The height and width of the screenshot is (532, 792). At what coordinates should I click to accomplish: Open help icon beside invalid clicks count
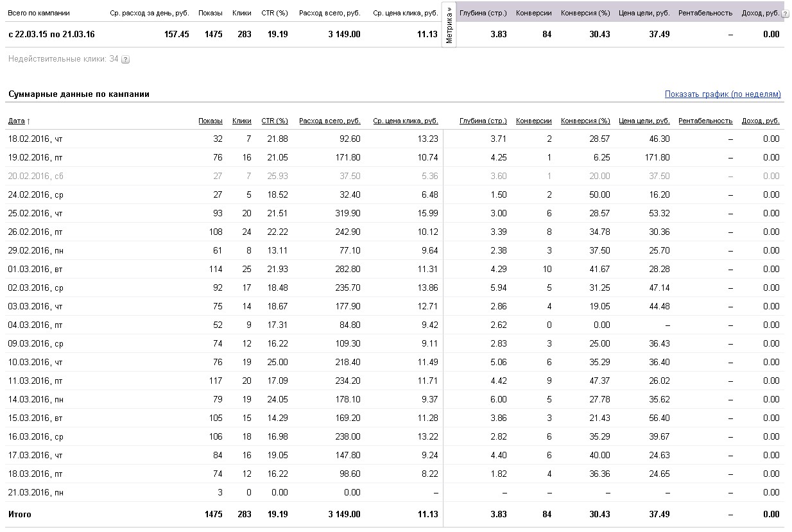(125, 60)
